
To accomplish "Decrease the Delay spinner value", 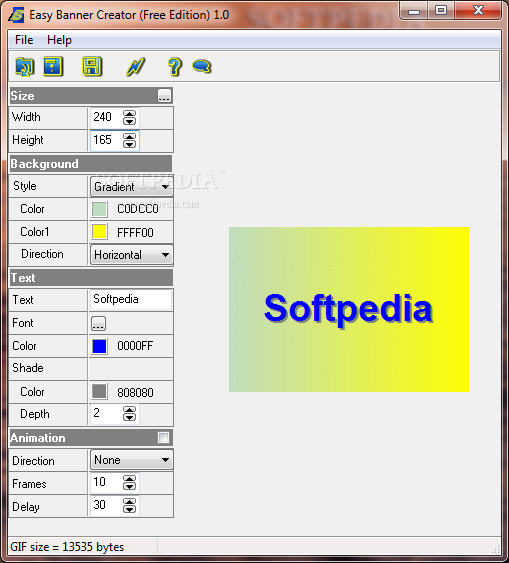I will (129, 509).
